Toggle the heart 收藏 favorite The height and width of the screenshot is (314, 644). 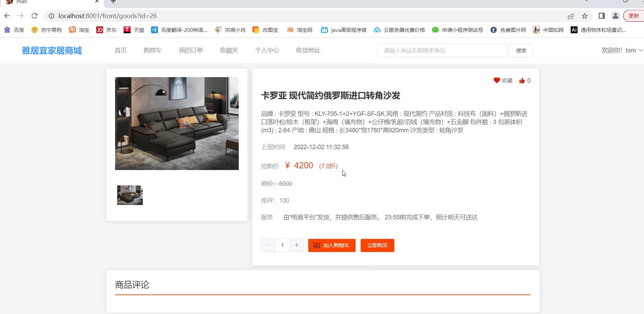[503, 81]
